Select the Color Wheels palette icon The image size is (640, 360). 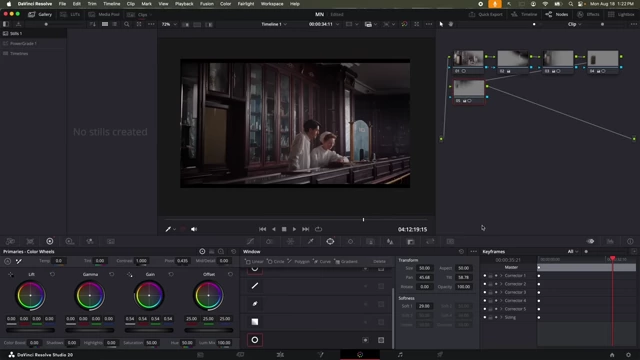(50, 241)
